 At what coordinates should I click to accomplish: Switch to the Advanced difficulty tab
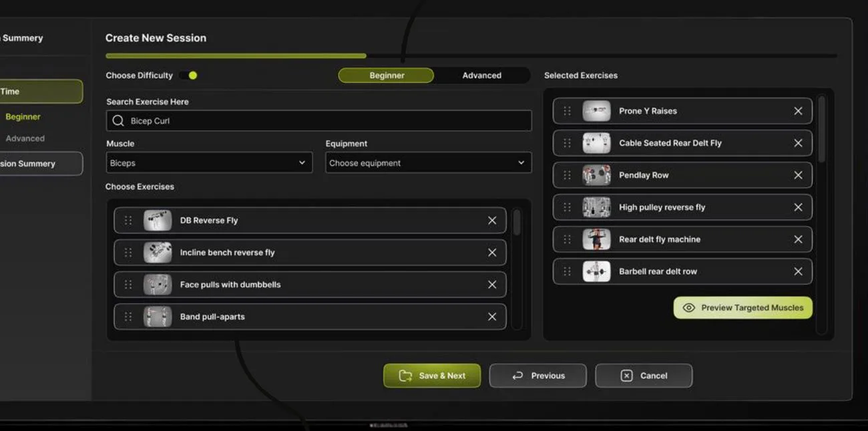click(481, 76)
